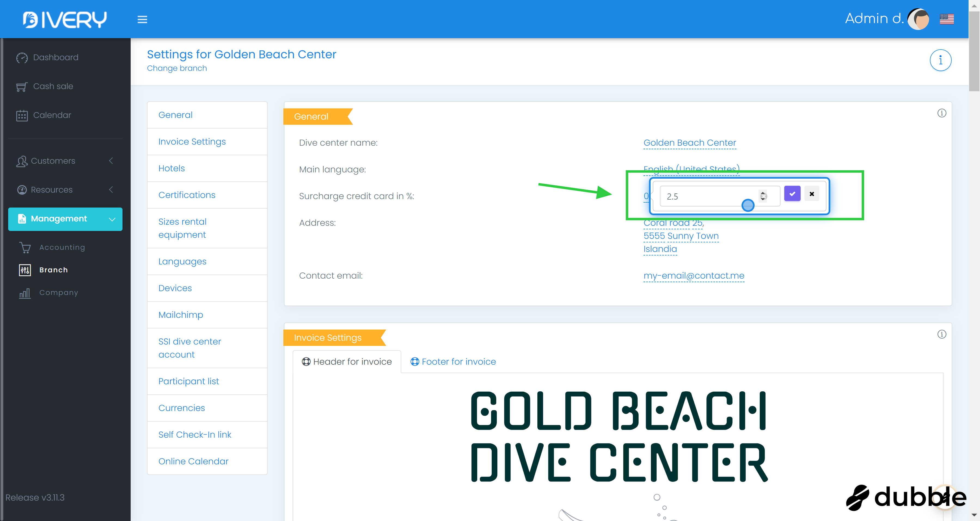Switch to Footer for invoice tab
980x521 pixels.
coord(453,362)
